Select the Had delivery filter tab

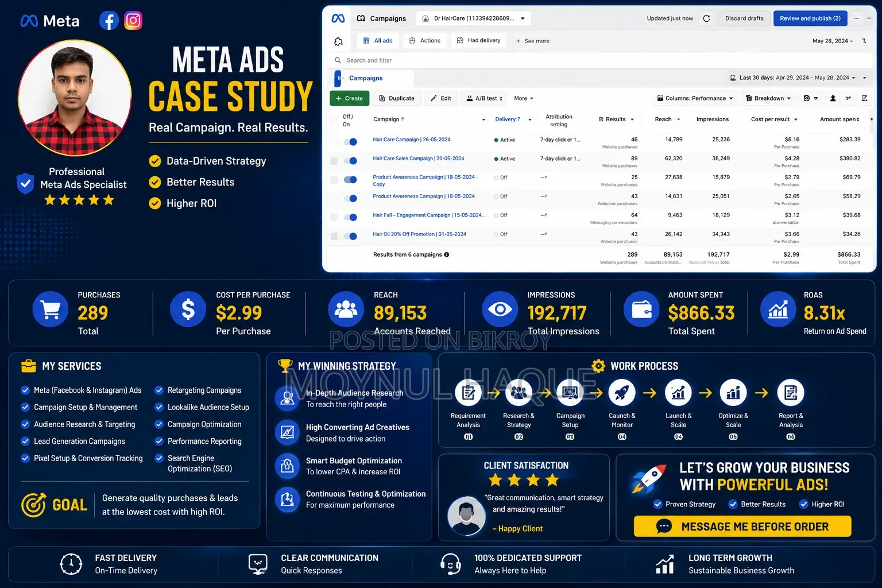coord(479,40)
